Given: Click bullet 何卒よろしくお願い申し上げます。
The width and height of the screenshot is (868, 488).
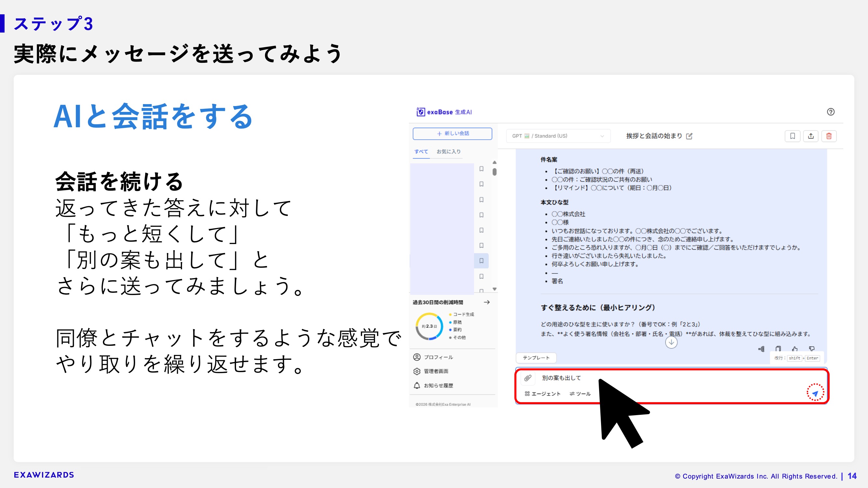Looking at the screenshot, I should [595, 264].
